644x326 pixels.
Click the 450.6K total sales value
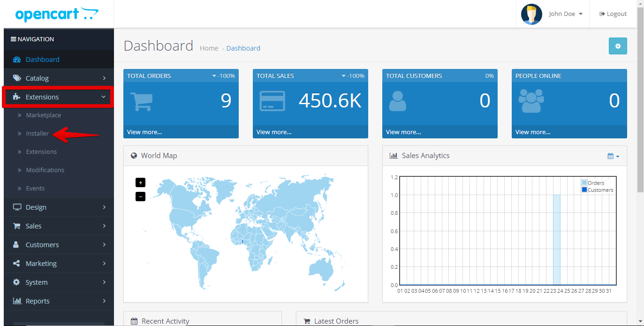point(330,100)
